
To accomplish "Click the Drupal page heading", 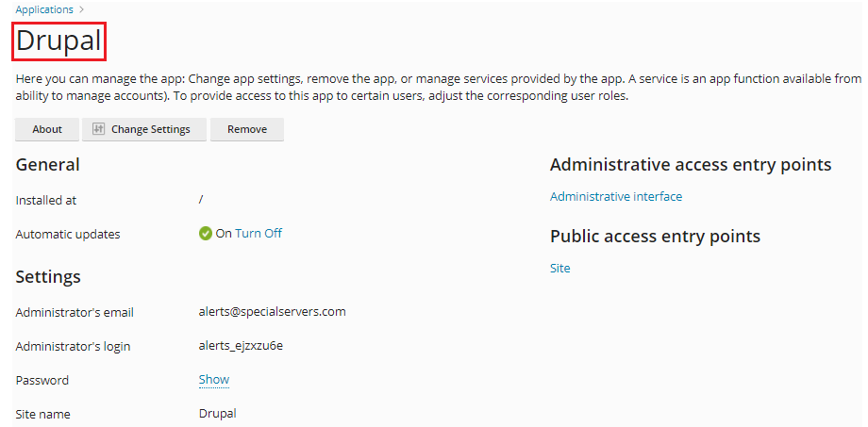I will click(58, 41).
